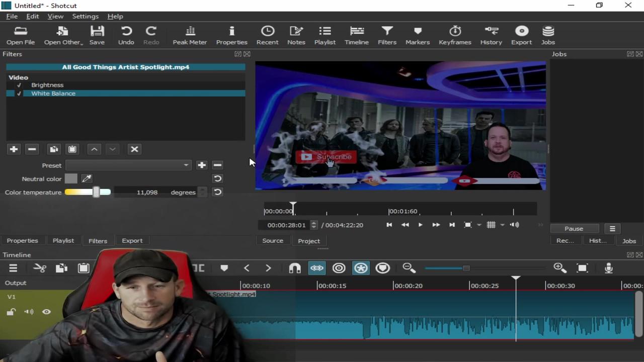The width and height of the screenshot is (644, 362).
Task: Enable scrub while dragging on the timeline
Action: [x=316, y=267]
